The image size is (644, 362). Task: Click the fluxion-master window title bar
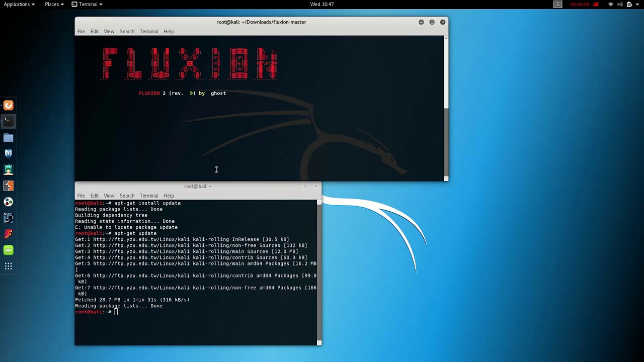point(261,22)
